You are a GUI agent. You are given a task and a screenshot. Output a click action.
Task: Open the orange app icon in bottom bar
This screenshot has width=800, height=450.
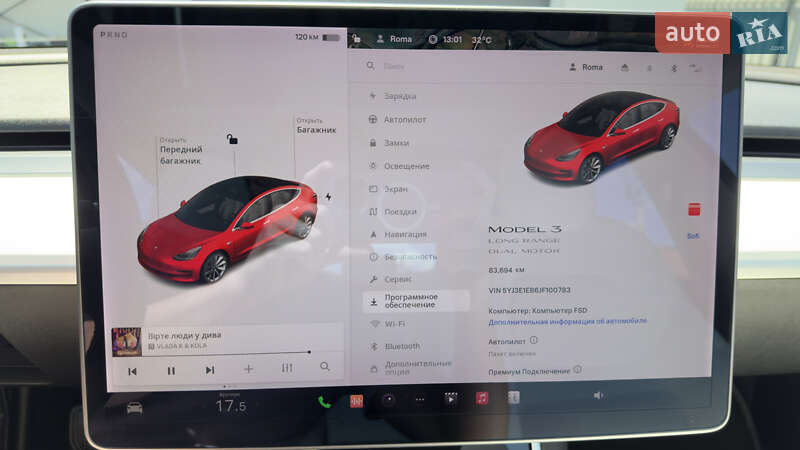pyautogui.click(x=357, y=401)
